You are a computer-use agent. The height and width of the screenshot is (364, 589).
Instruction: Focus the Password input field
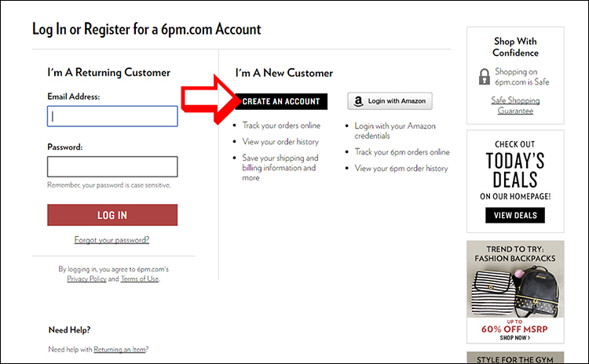point(112,166)
